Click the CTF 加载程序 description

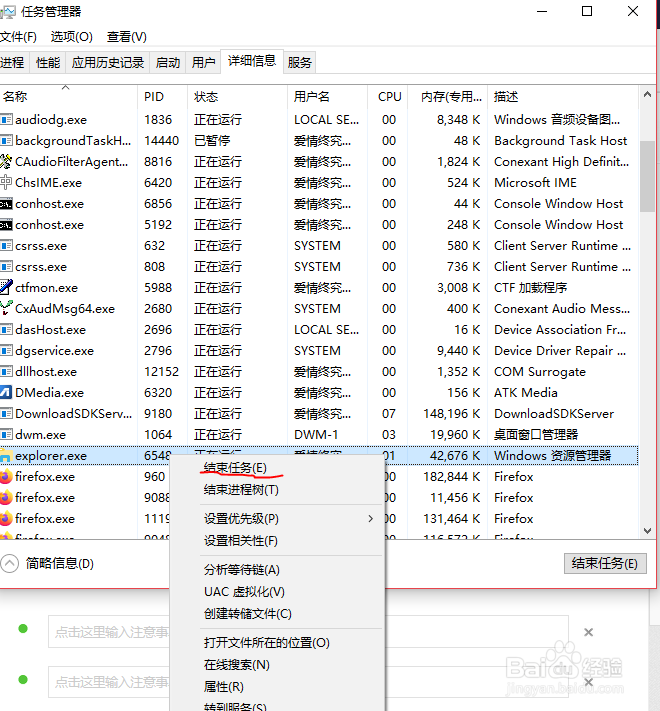click(x=530, y=287)
